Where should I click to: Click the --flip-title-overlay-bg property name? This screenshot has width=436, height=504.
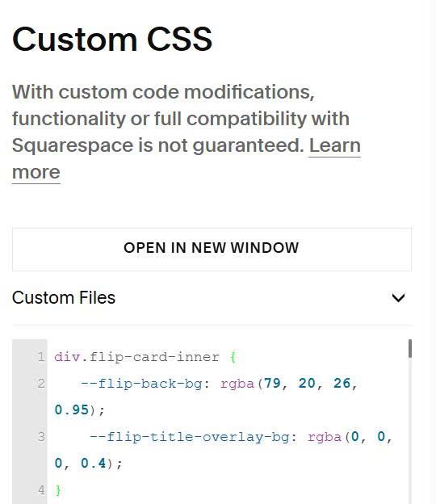pos(190,437)
